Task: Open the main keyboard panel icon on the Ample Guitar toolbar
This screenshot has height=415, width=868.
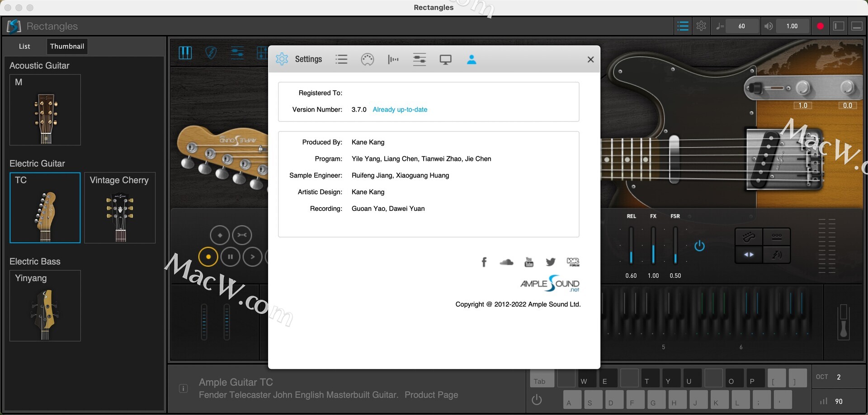Action: [x=185, y=53]
